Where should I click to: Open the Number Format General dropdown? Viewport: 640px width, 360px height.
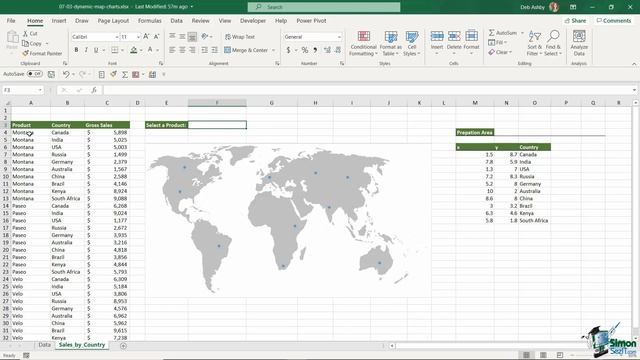click(x=339, y=37)
